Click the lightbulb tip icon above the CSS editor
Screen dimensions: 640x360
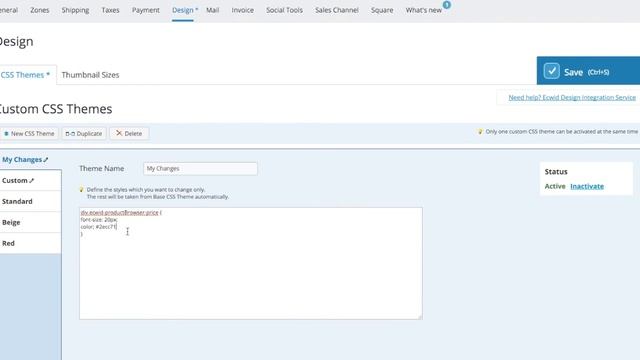pyautogui.click(x=81, y=189)
